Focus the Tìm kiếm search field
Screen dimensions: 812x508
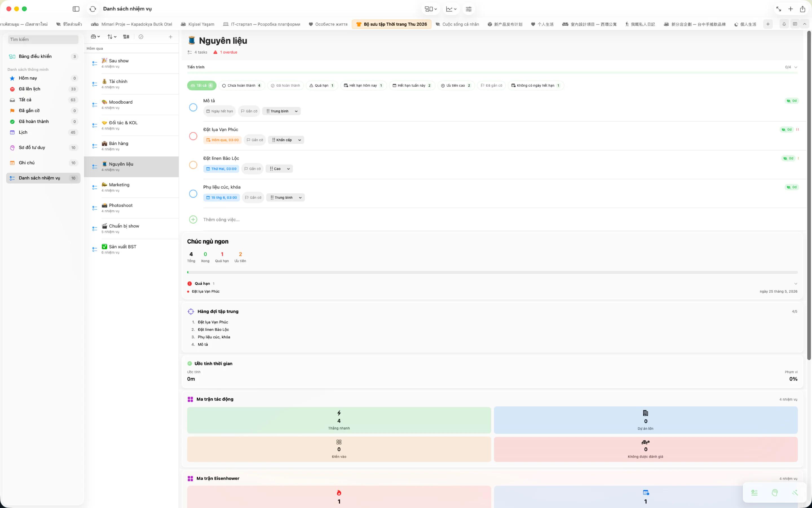(x=43, y=39)
